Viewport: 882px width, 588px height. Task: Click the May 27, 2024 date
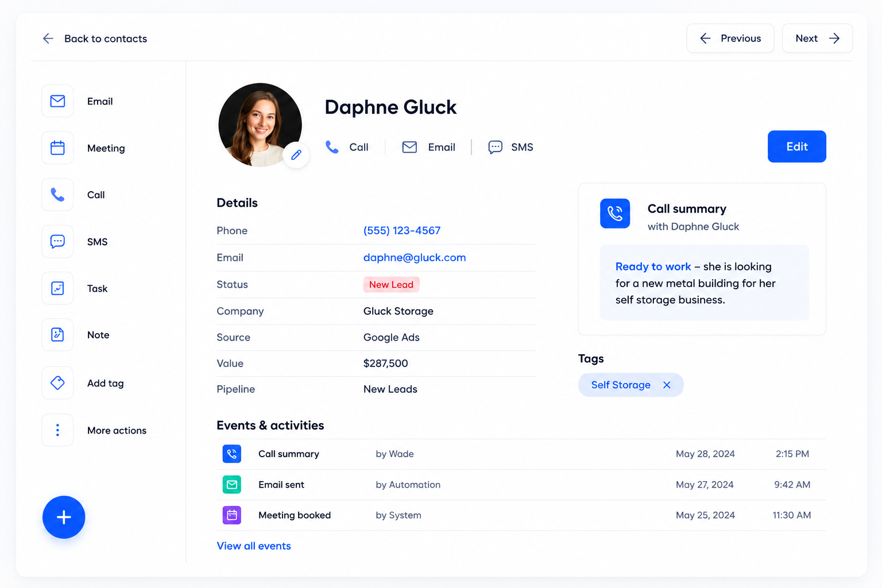705,485
